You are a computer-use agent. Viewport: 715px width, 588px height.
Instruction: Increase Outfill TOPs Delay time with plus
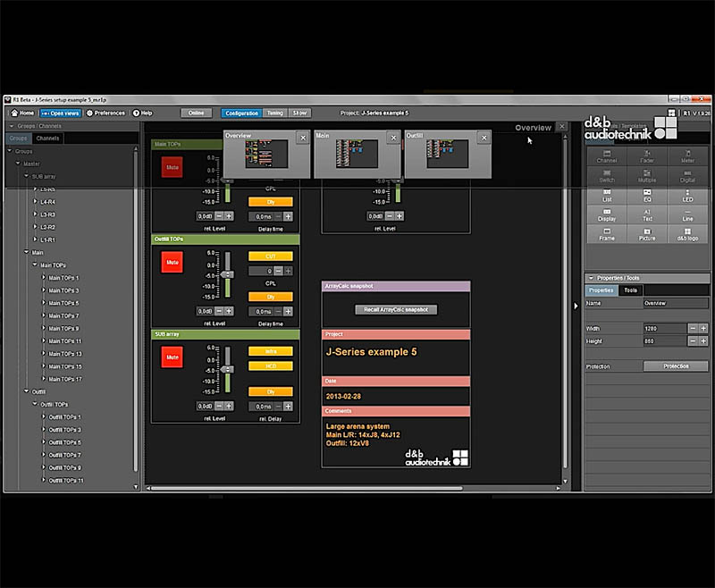click(x=288, y=311)
